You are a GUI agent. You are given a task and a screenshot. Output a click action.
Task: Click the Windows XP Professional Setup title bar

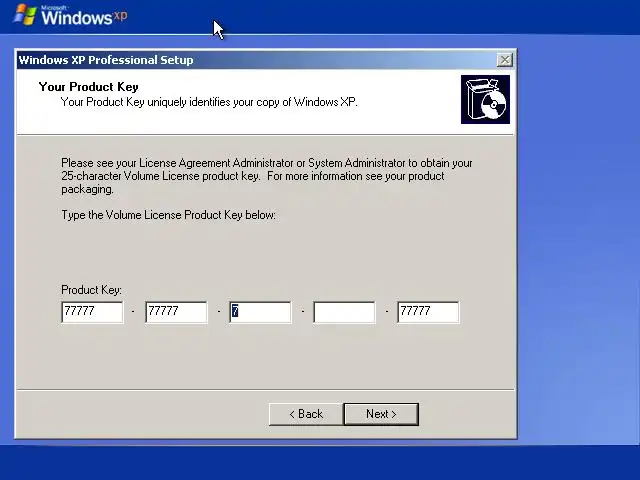(265, 60)
